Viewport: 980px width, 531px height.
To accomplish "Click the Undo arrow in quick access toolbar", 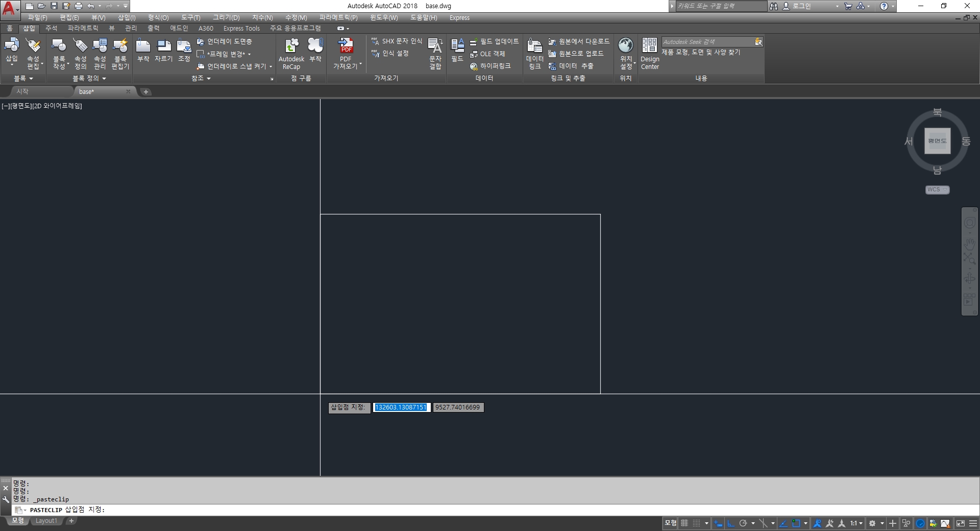I will tap(90, 6).
